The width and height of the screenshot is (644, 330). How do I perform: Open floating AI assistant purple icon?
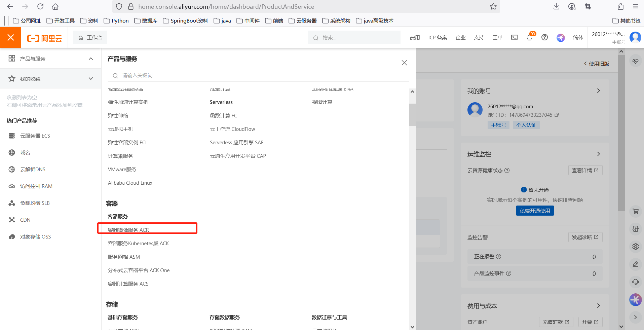tap(635, 299)
